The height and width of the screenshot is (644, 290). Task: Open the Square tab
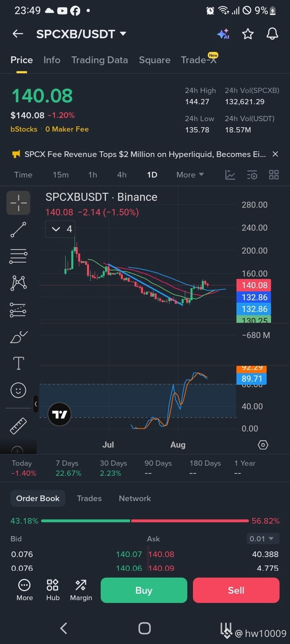click(155, 60)
